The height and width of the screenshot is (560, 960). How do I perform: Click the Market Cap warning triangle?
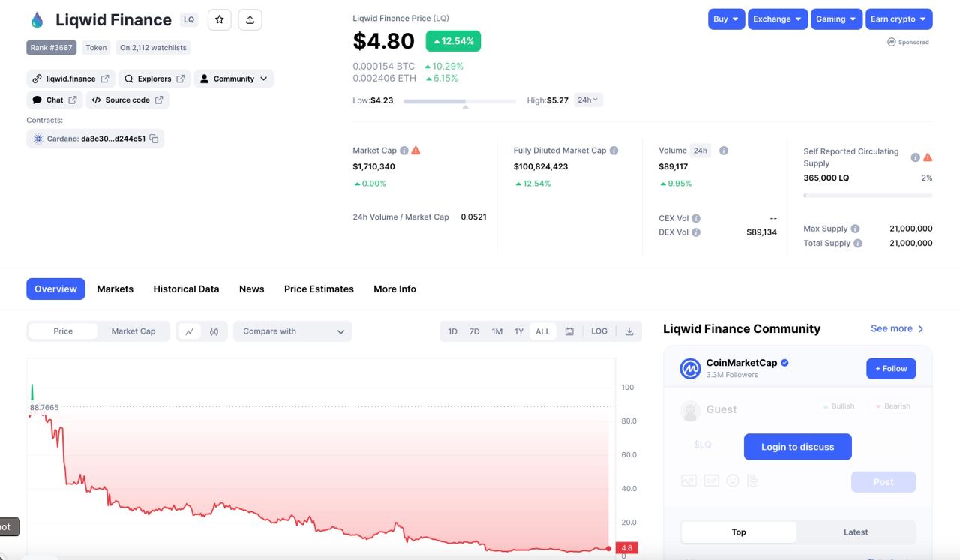pos(416,151)
